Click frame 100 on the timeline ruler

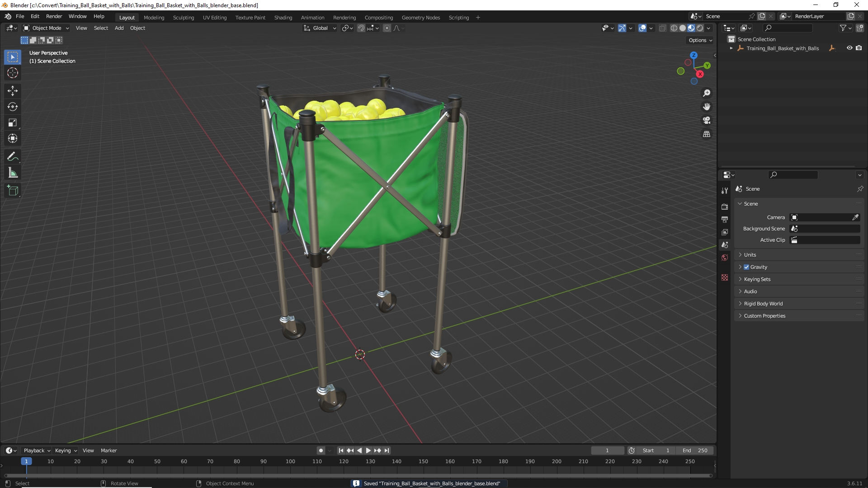point(290,461)
